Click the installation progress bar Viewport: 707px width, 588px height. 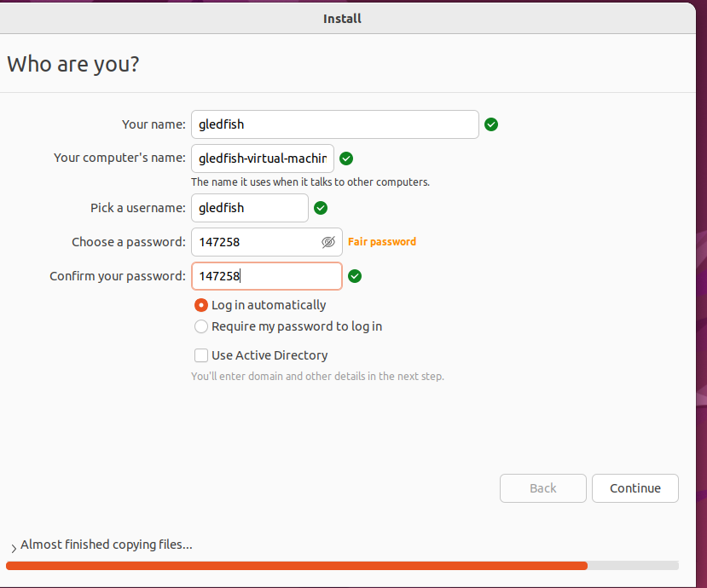[x=341, y=565]
